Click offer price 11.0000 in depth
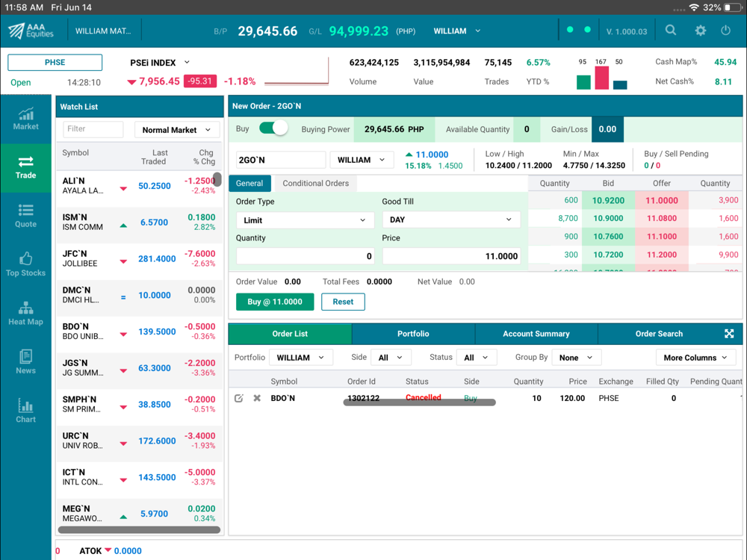This screenshot has width=747, height=560. pyautogui.click(x=662, y=200)
